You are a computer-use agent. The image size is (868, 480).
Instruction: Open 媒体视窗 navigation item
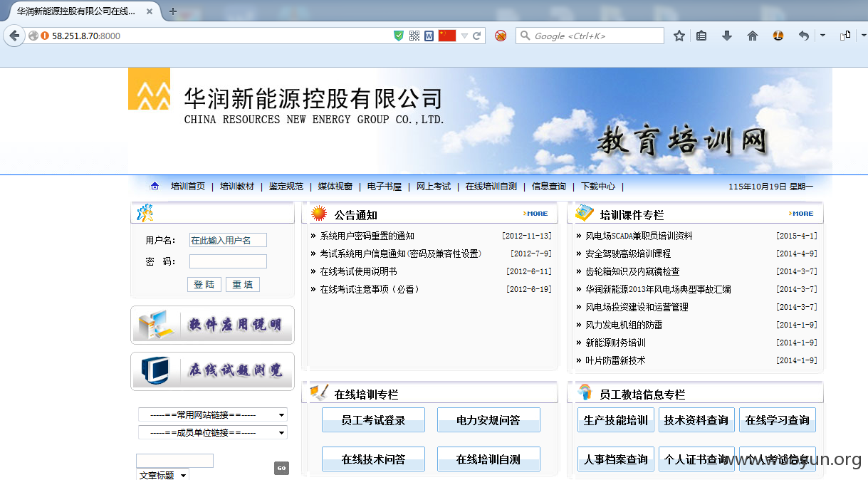[335, 187]
